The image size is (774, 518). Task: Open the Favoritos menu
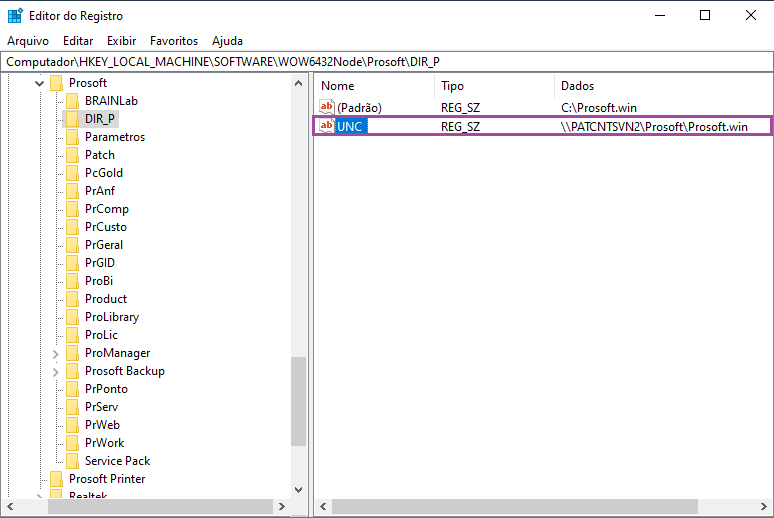tap(174, 41)
